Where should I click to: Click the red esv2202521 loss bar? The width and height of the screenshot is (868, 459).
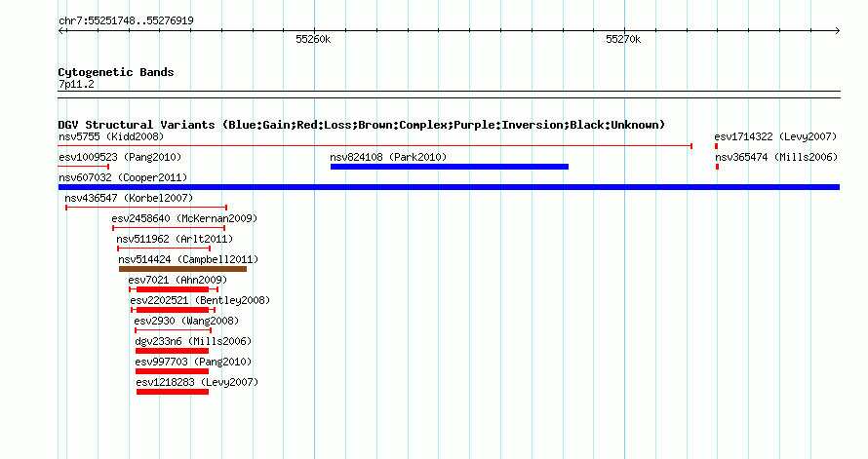pos(174,310)
